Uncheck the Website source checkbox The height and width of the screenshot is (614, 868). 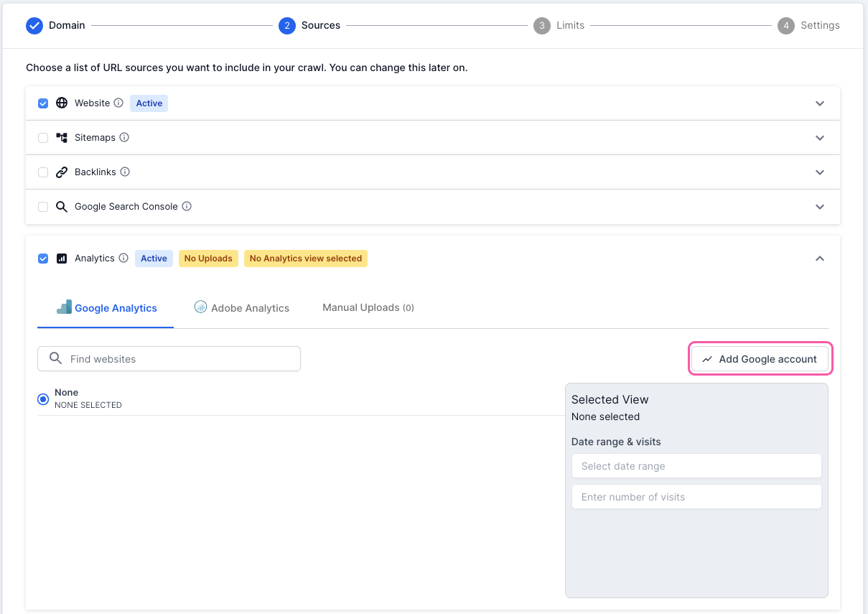[43, 103]
